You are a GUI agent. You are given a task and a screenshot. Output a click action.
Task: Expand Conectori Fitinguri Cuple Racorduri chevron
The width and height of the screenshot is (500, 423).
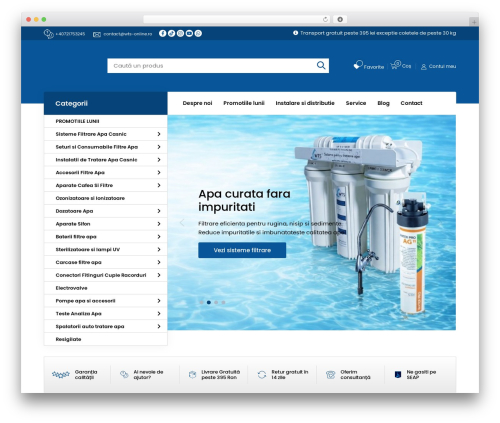point(159,275)
